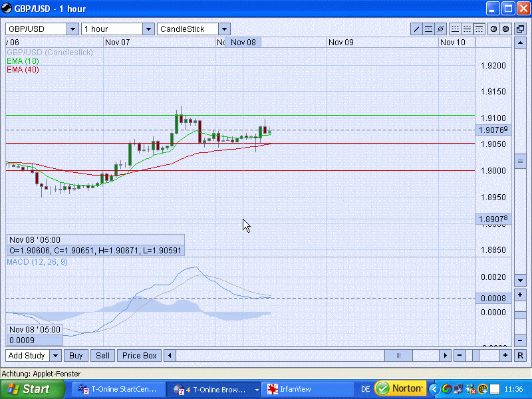532x399 pixels.
Task: Click the upper plus button beside MACD panel
Action: pos(520,295)
